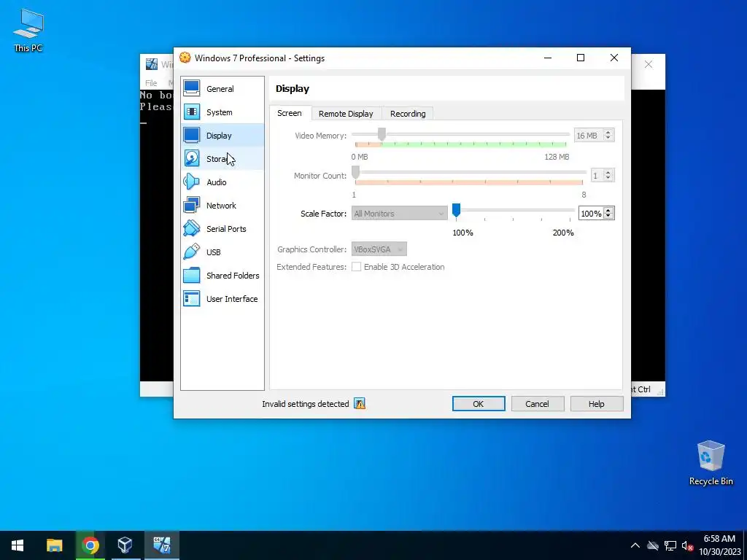Open the VirtualBox Manager taskbar icon
Viewport: 747px width, 560px height.
click(125, 545)
